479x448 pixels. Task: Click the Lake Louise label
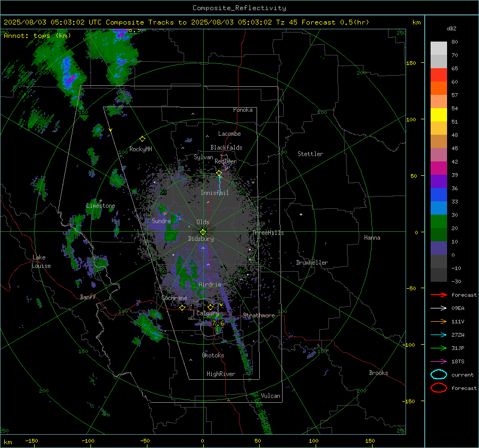pos(42,262)
